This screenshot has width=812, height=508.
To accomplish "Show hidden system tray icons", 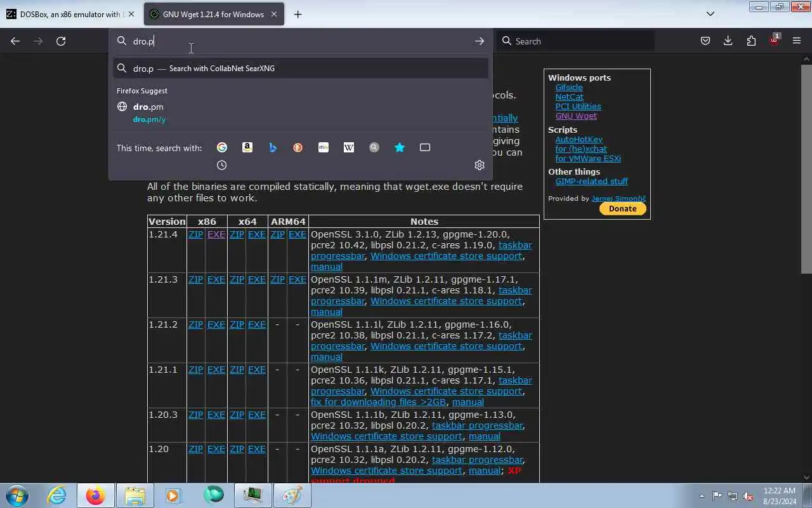I will 702,496.
